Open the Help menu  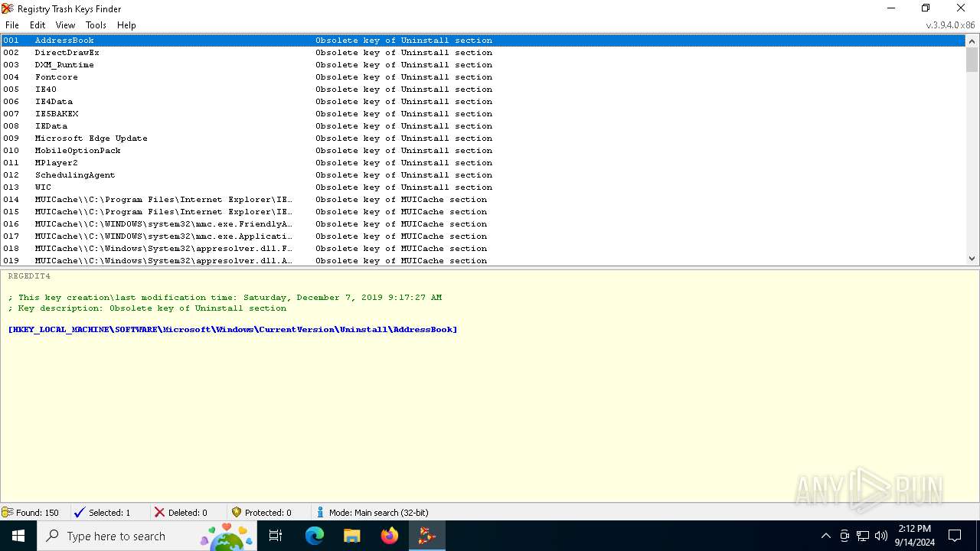tap(126, 25)
